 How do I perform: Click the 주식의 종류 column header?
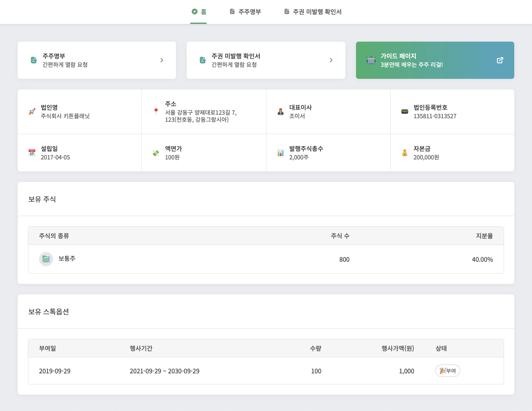click(54, 236)
